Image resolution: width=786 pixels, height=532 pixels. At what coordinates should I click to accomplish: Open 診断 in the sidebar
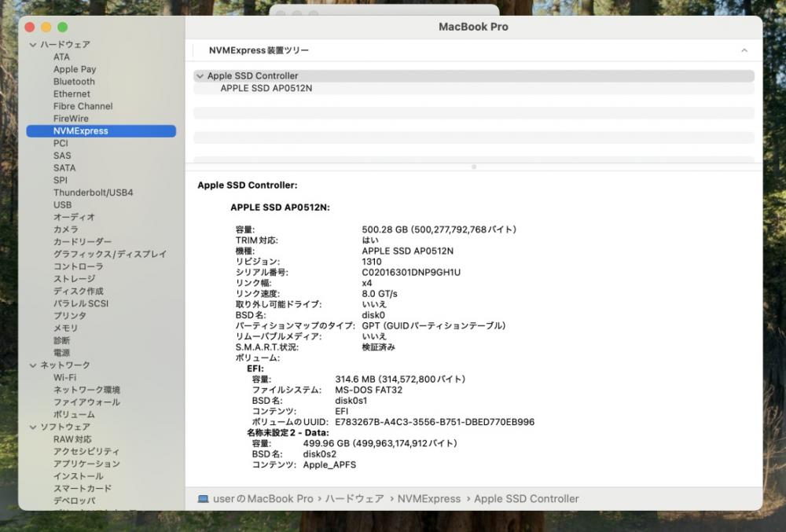(x=61, y=340)
